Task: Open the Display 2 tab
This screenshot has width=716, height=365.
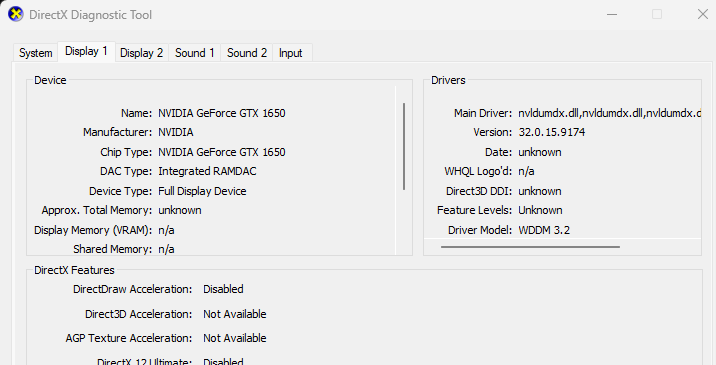Action: (x=142, y=53)
